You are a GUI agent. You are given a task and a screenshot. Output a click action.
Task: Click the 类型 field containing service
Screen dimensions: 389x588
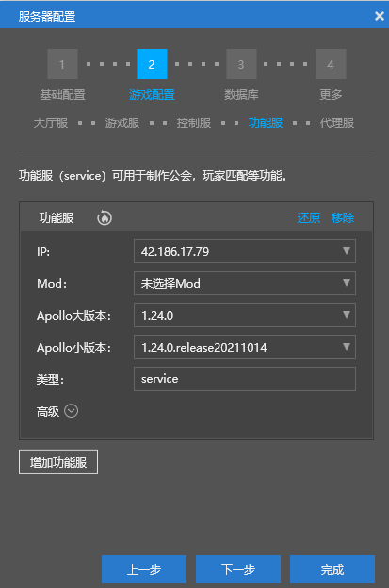point(245,379)
